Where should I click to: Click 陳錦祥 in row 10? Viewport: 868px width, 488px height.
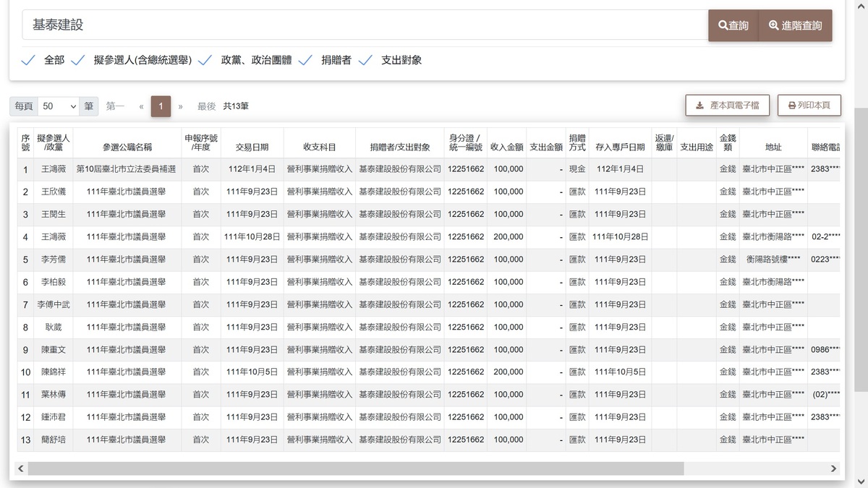54,372
